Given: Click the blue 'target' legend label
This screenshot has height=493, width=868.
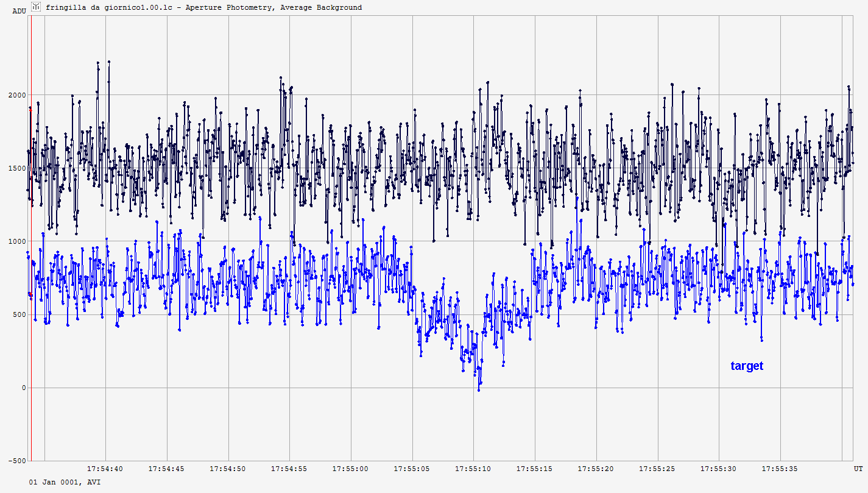Looking at the screenshot, I should (x=747, y=366).
